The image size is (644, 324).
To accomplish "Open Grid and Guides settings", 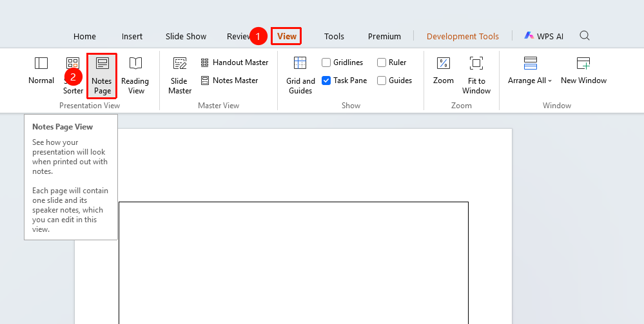I will (300, 75).
